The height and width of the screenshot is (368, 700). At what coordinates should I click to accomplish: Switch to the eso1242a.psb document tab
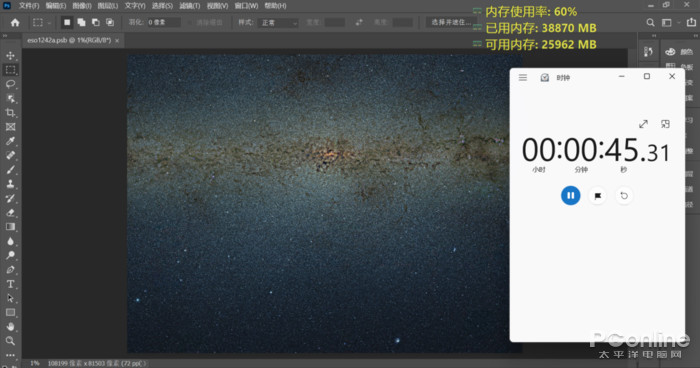[x=69, y=40]
